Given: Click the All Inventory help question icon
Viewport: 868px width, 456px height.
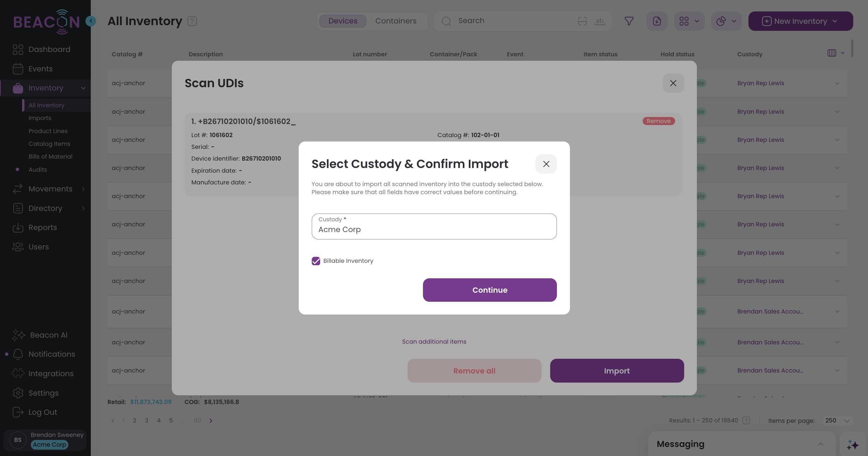Looking at the screenshot, I should (192, 21).
